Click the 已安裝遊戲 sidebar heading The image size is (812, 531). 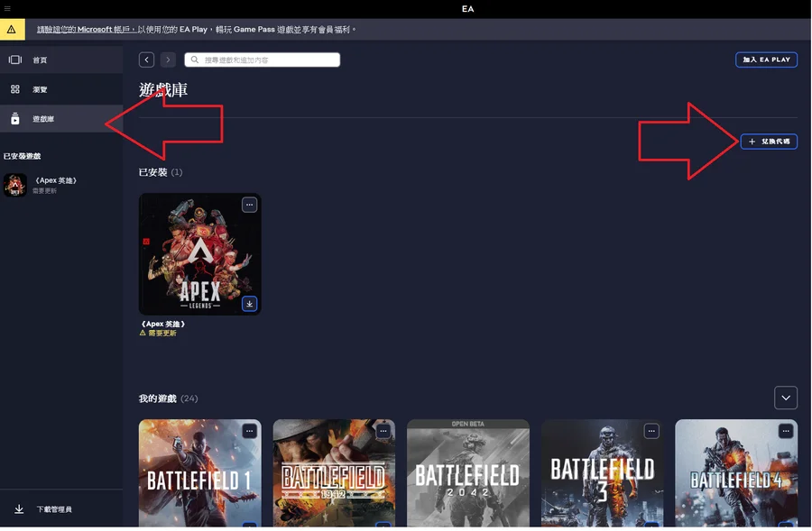click(x=23, y=156)
